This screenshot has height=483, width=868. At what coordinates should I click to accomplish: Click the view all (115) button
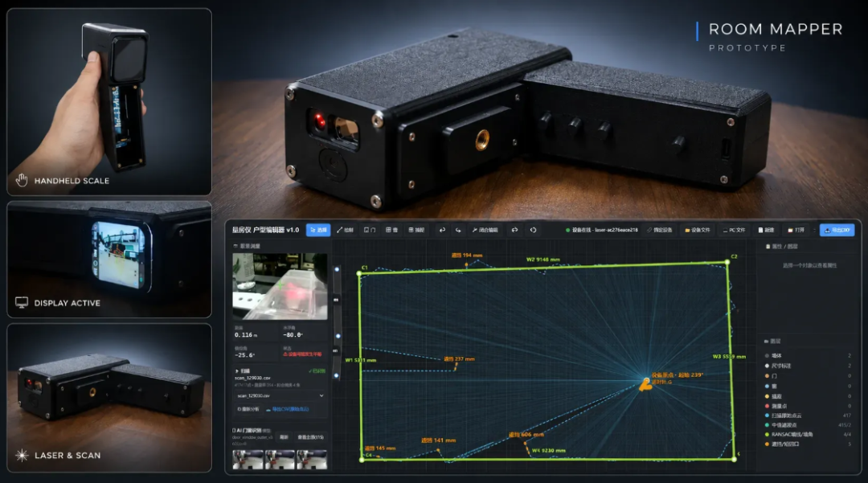(x=310, y=437)
